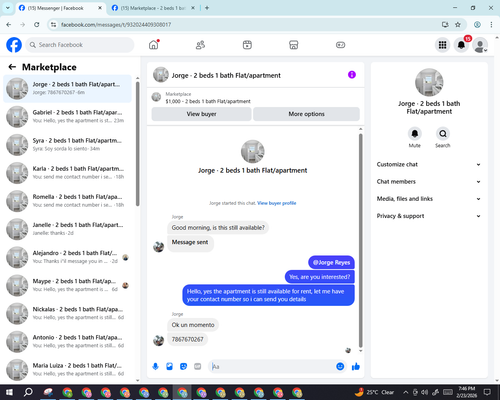Click the back arrow beside Marketplace heading
Viewport: 500px width, 400px height.
tap(12, 67)
